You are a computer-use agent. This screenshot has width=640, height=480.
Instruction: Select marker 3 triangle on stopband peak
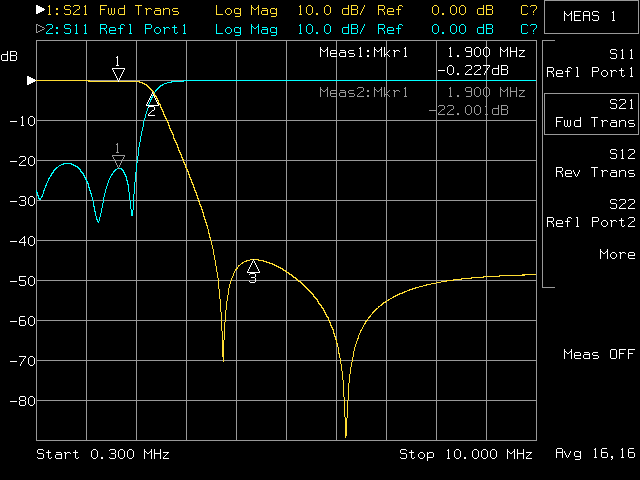[x=253, y=267]
